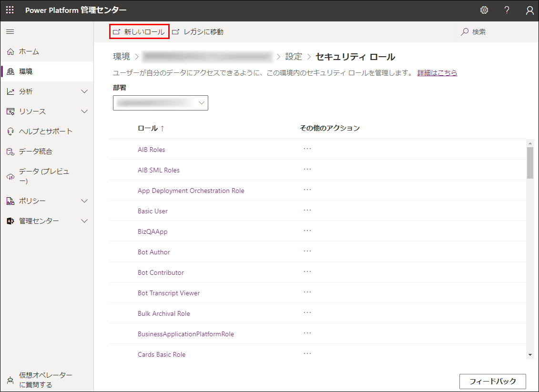
Task: Open the BusinessApplicationPlatformRole role
Action: tap(186, 334)
